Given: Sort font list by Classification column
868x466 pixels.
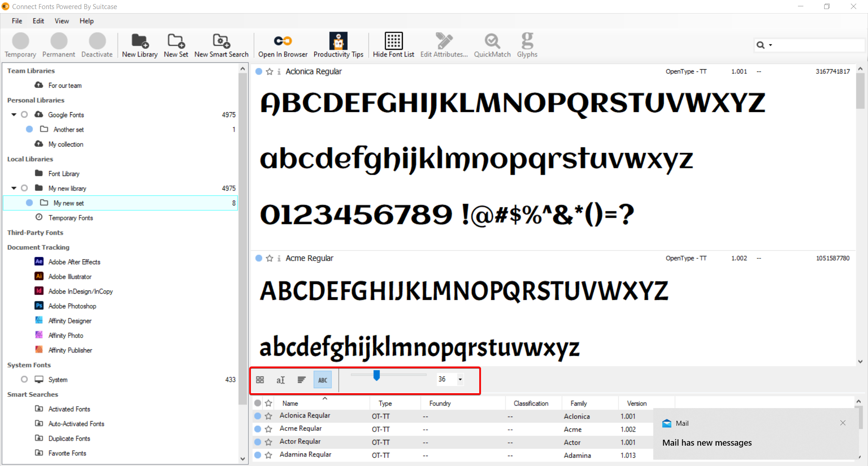Looking at the screenshot, I should [533, 403].
